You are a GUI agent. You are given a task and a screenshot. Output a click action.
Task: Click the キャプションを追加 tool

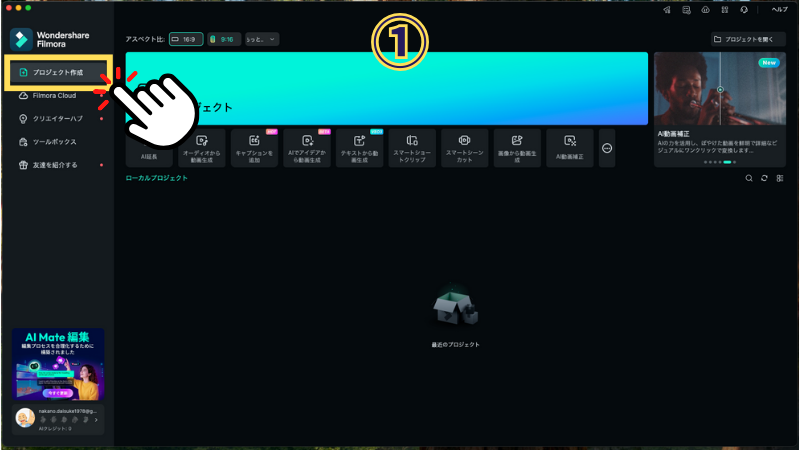click(254, 147)
